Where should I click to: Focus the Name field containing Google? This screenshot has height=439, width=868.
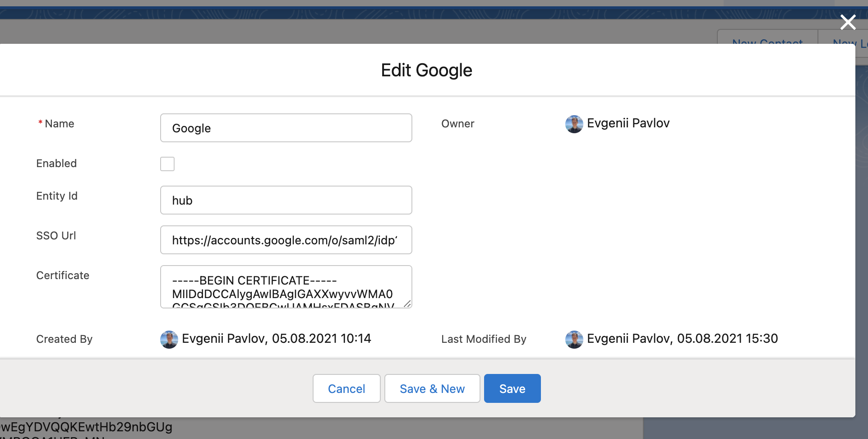286,128
